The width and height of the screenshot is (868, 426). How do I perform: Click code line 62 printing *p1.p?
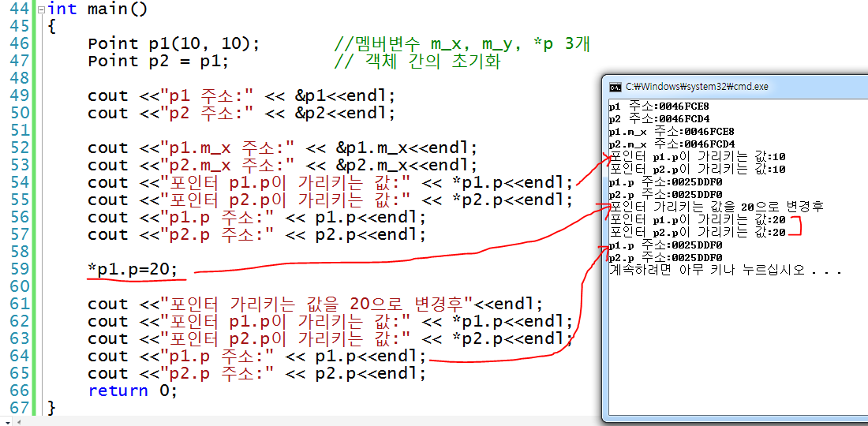331,321
